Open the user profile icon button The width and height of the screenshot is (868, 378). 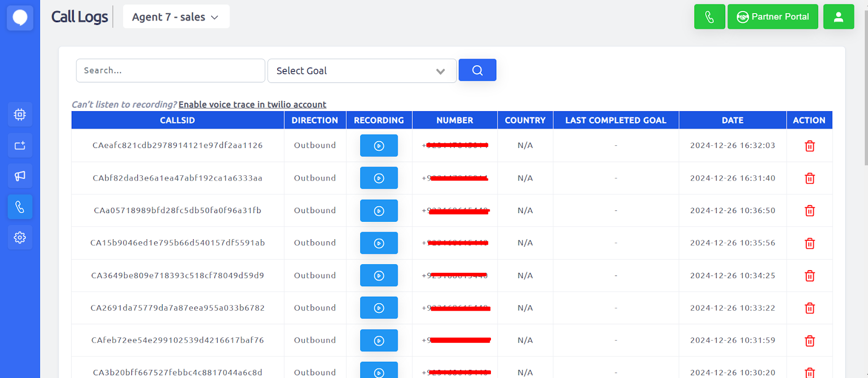[x=838, y=17]
